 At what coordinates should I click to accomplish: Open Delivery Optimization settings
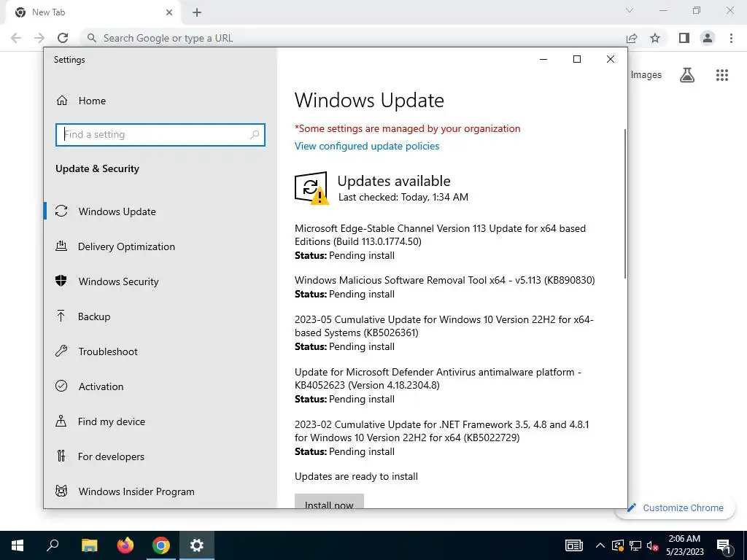126,246
